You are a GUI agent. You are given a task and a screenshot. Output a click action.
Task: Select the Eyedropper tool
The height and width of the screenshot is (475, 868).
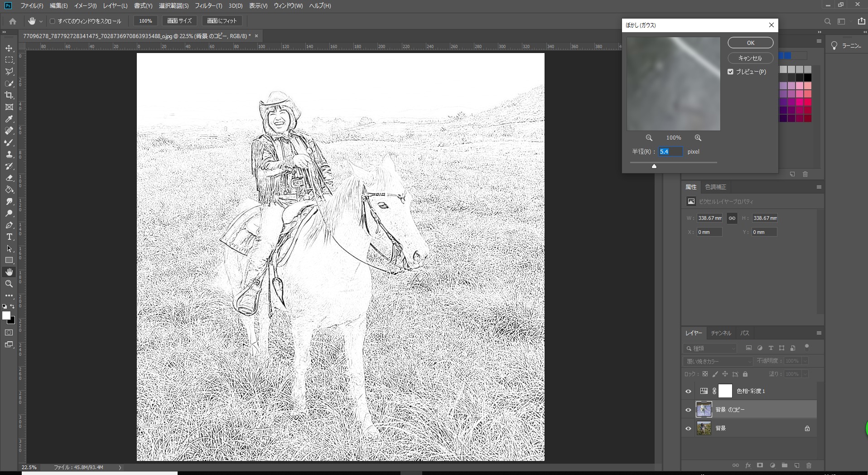coord(9,119)
